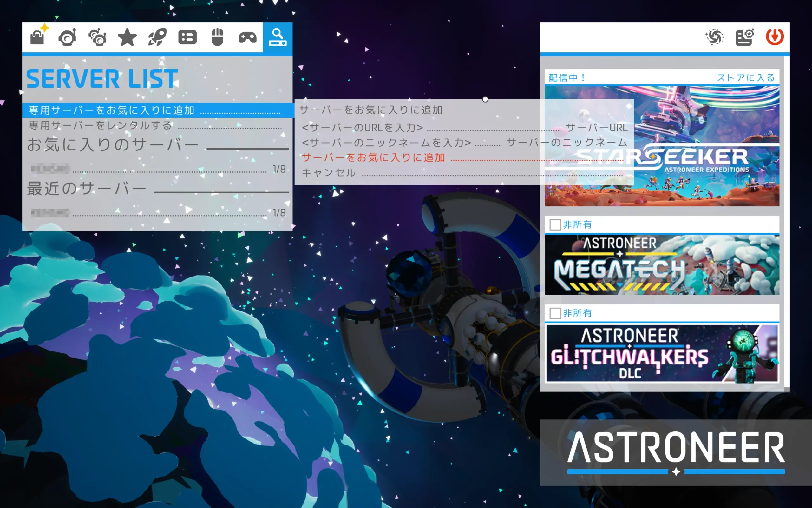Open the mouse controls icon tab
This screenshot has height=508, width=812.
217,37
